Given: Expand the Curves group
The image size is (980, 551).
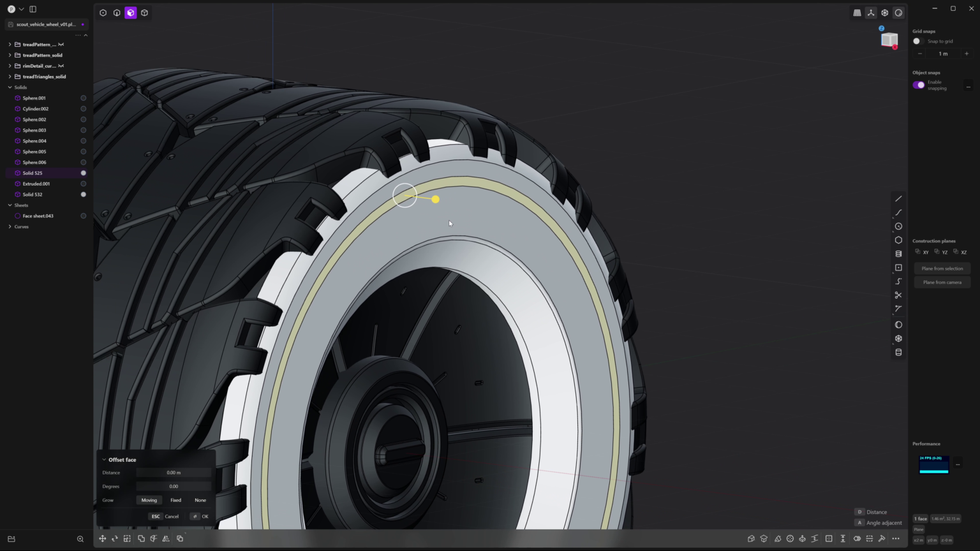Looking at the screenshot, I should click(x=10, y=227).
